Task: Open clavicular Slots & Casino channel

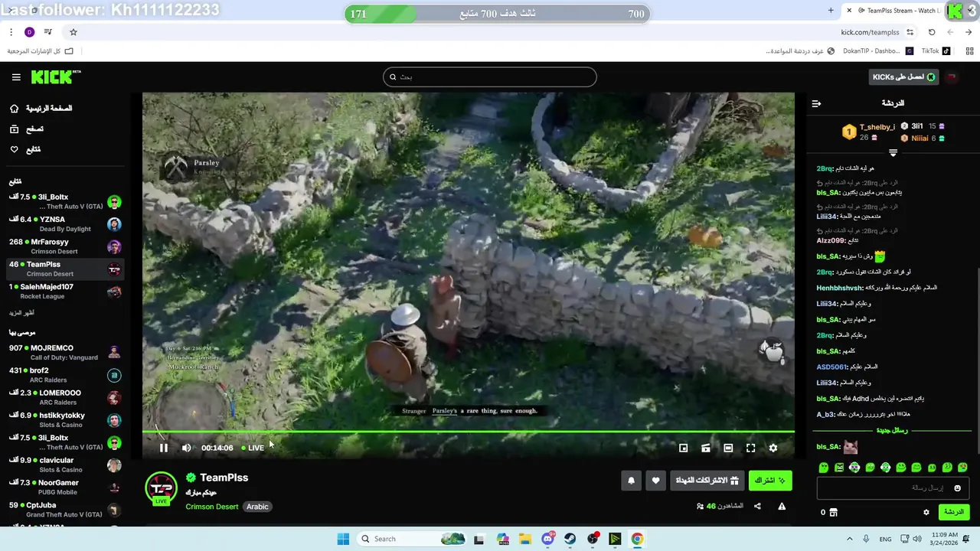Action: 65,465
